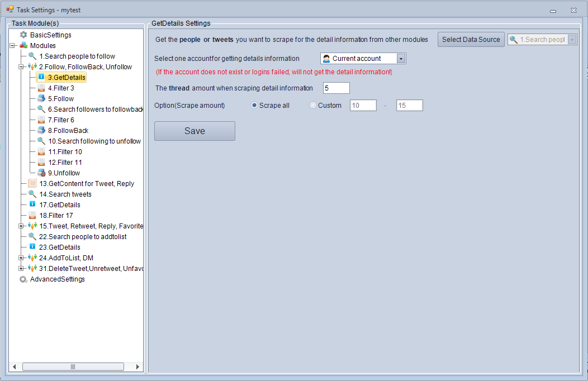Click the Save button
This screenshot has width=588, height=381.
pos(195,131)
